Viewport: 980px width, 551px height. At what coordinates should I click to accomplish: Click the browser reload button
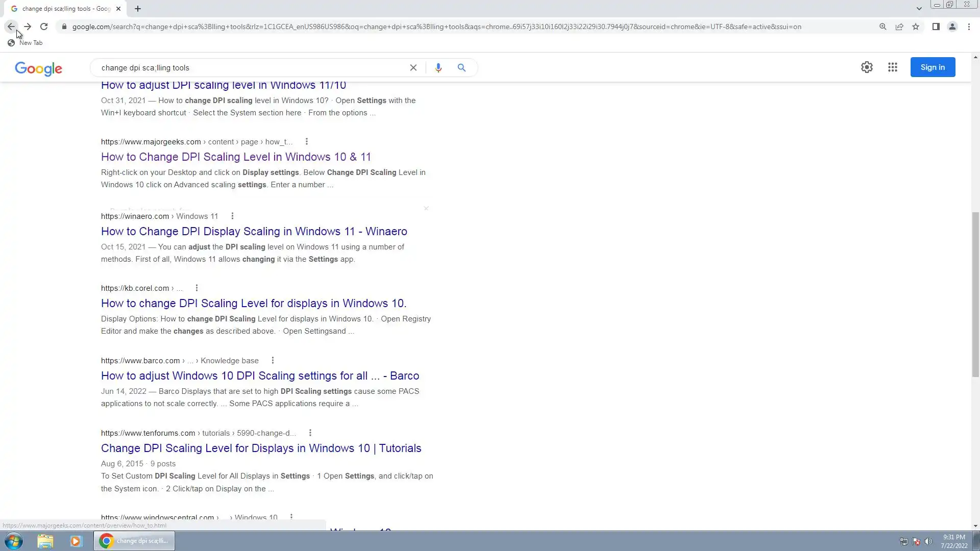tap(44, 27)
